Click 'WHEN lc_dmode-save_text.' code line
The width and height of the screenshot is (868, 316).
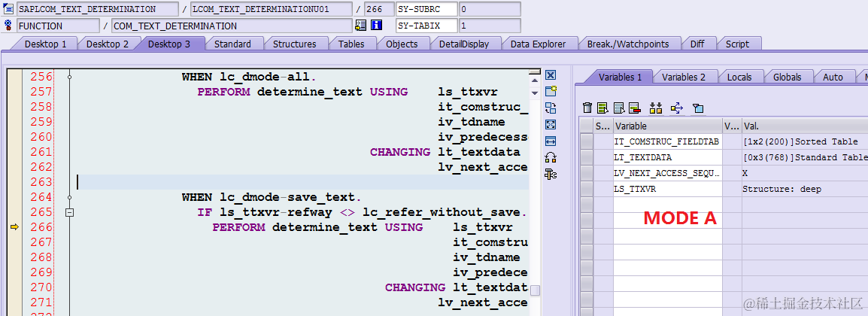[x=272, y=197]
